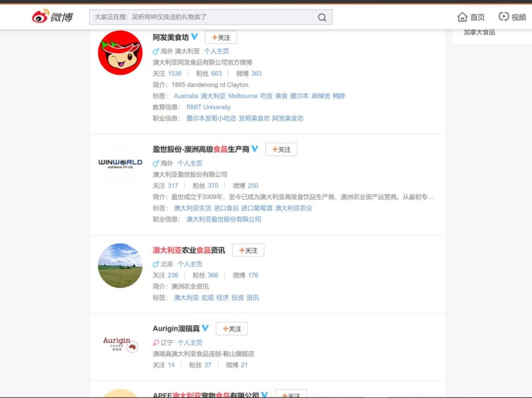Select the 宏观 tag
Screen dimensions: 532x398
coord(207,298)
